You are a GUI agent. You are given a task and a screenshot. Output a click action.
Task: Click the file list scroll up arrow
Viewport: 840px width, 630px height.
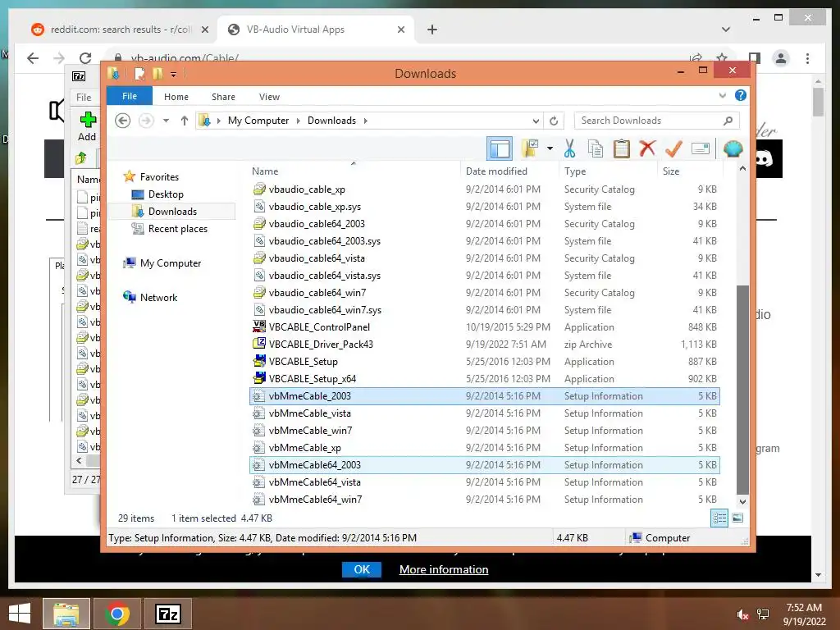pyautogui.click(x=742, y=168)
